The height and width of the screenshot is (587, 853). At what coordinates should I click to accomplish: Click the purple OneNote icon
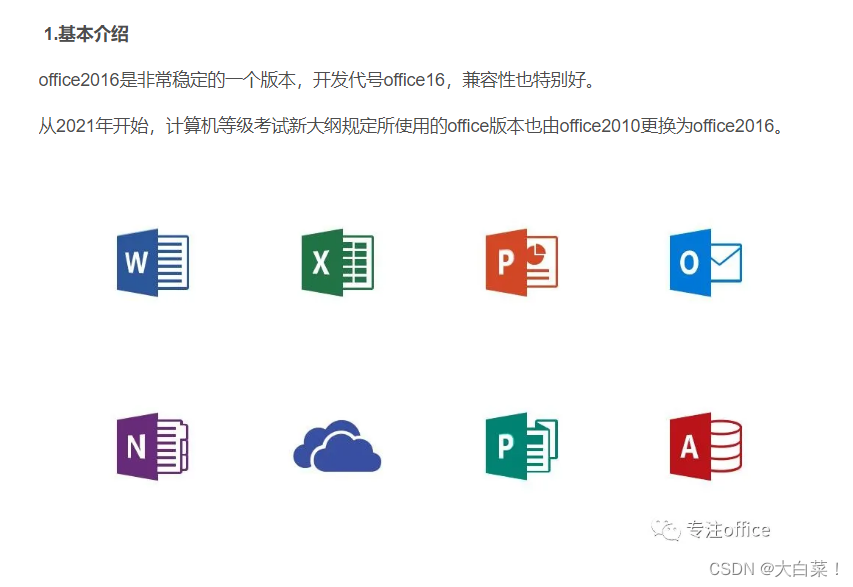pos(153,446)
